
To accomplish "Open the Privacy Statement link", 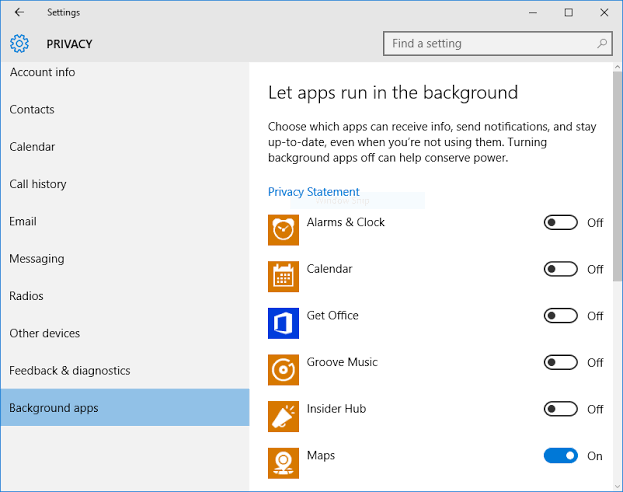I will click(313, 192).
